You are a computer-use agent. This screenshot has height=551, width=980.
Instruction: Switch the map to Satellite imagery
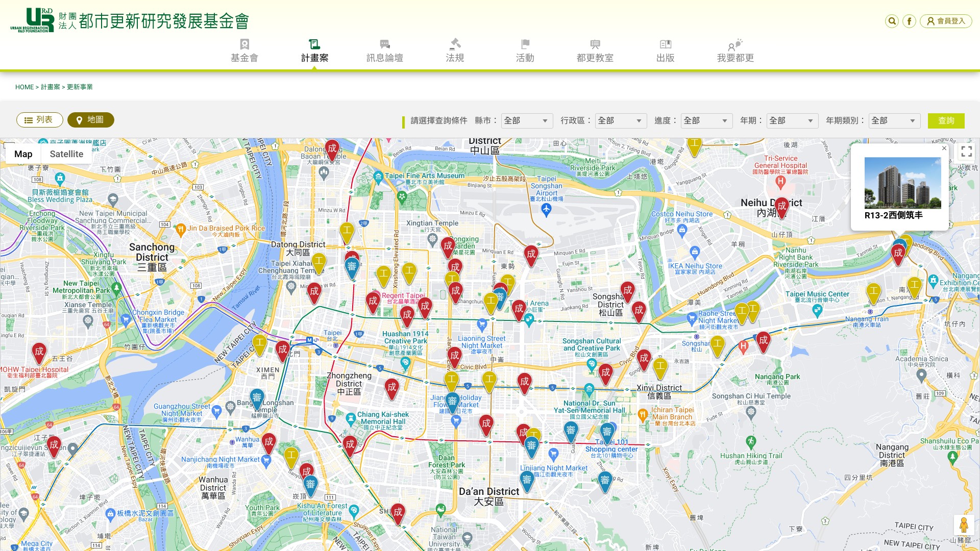66,154
